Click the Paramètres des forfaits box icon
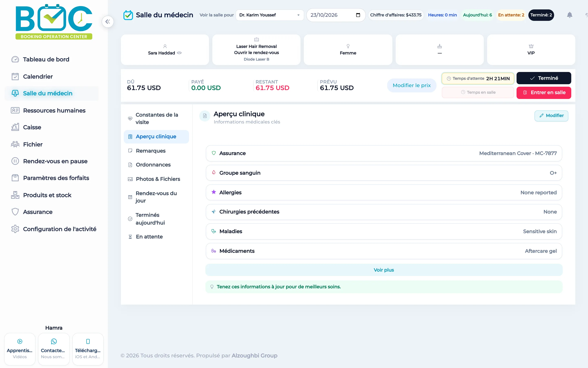 click(x=15, y=178)
